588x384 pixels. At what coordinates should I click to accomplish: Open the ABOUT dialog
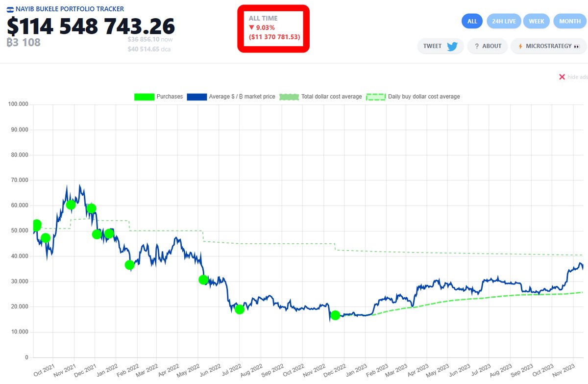pos(487,46)
